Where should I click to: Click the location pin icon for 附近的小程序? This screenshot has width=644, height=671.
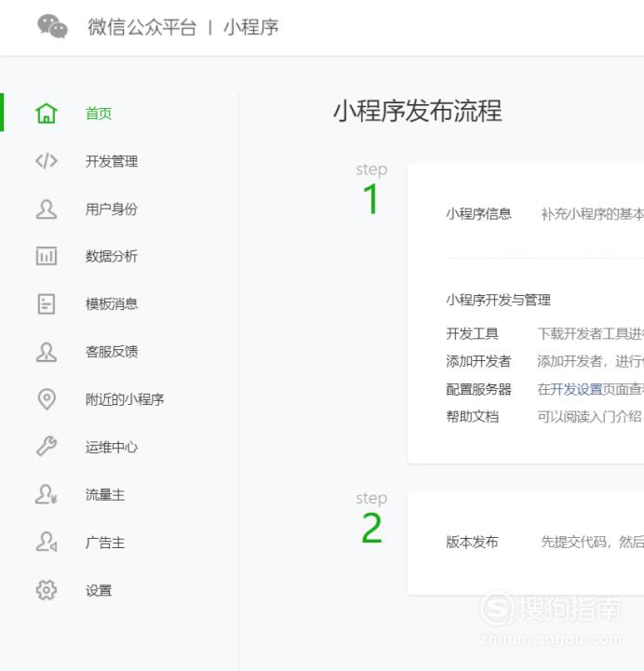(47, 399)
